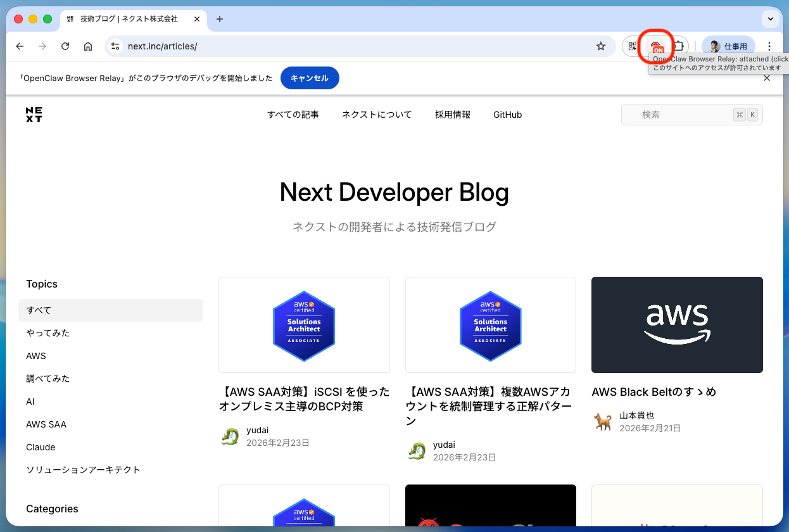The image size is (789, 532).
Task: Open the すべての記事 navigation item
Action: 293,115
